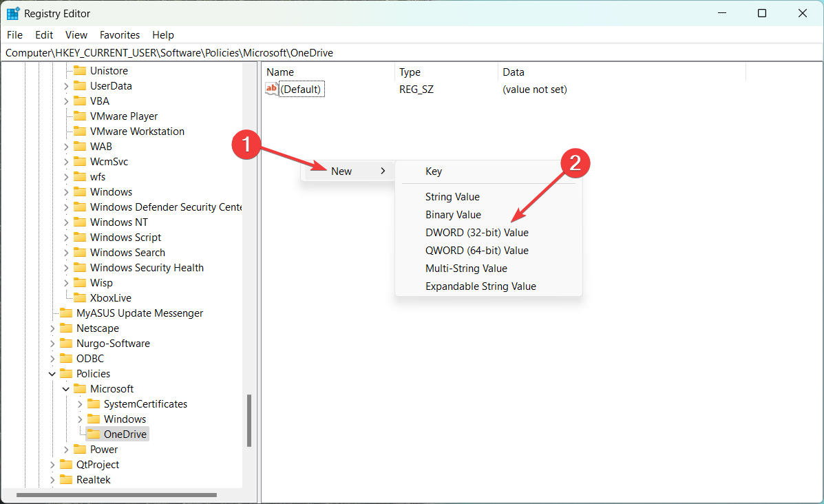Click the (Default) registry value icon

271,89
